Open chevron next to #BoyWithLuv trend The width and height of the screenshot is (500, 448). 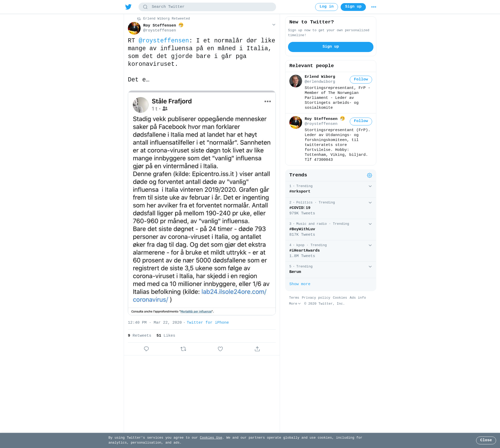[x=370, y=224]
